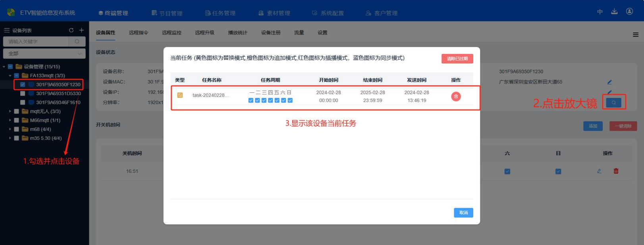
Task: Toggle the m68 (4/4) group checkbox
Action: point(16,129)
